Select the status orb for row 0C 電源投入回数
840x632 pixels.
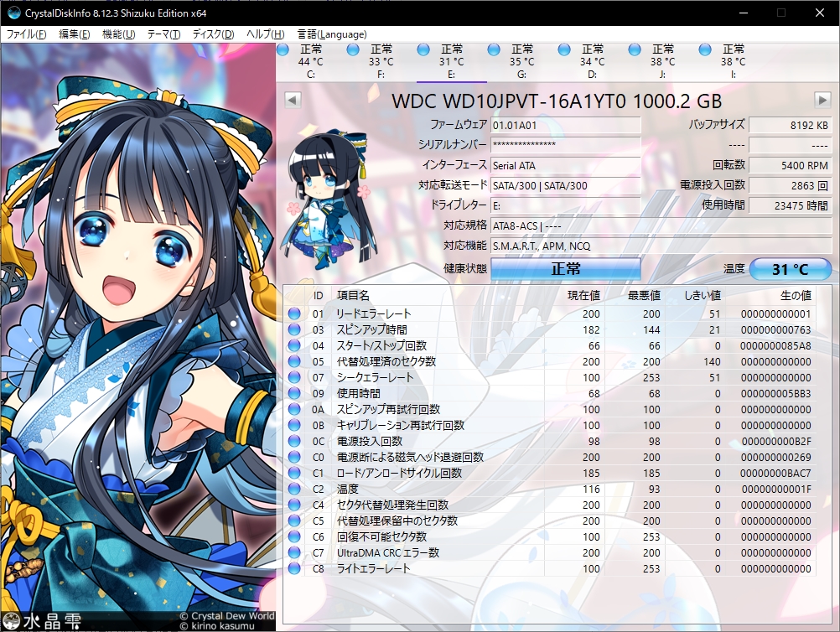point(294,442)
